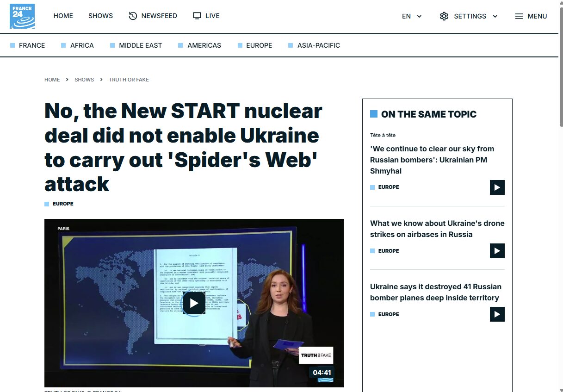Play the Truth or Fake video
The height and width of the screenshot is (392, 563).
(194, 303)
